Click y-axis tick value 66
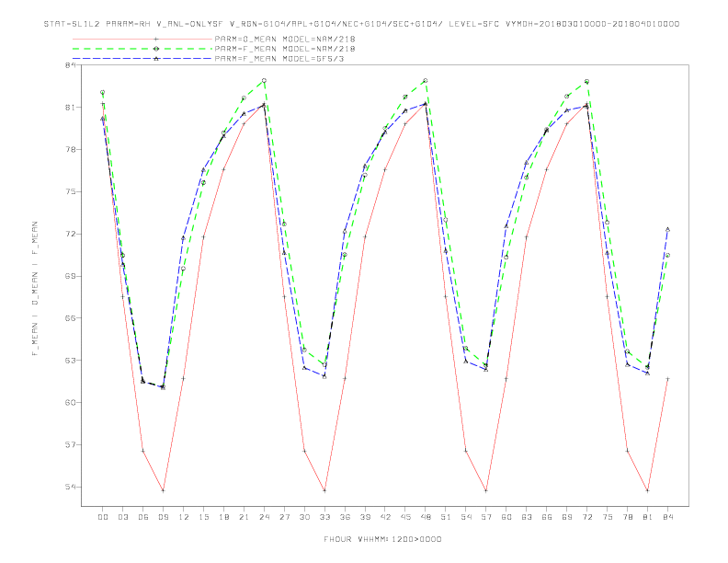This screenshot has height=563, width=728. [x=71, y=318]
